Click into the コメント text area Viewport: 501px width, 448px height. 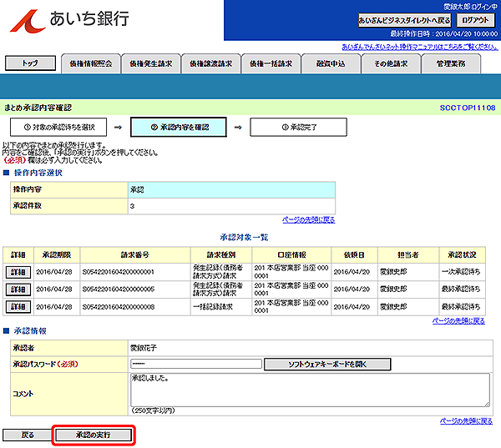pyautogui.click(x=310, y=390)
